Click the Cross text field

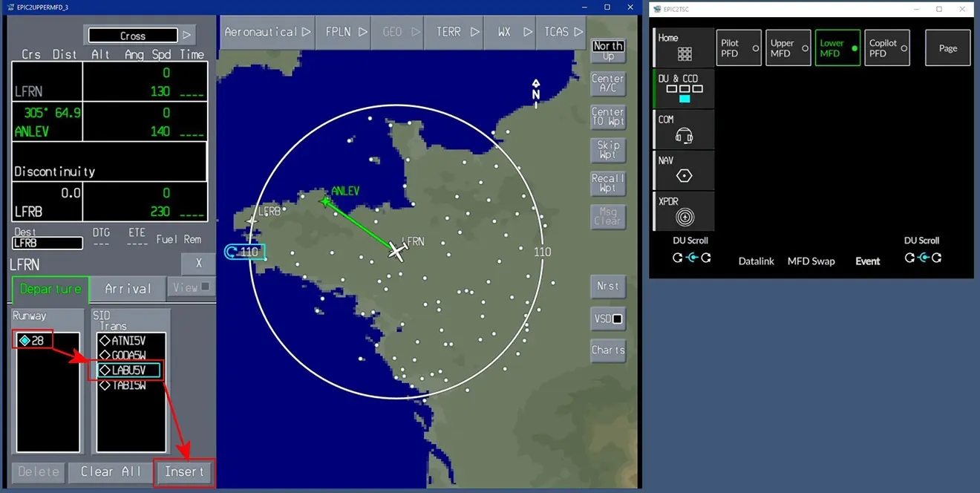[133, 36]
